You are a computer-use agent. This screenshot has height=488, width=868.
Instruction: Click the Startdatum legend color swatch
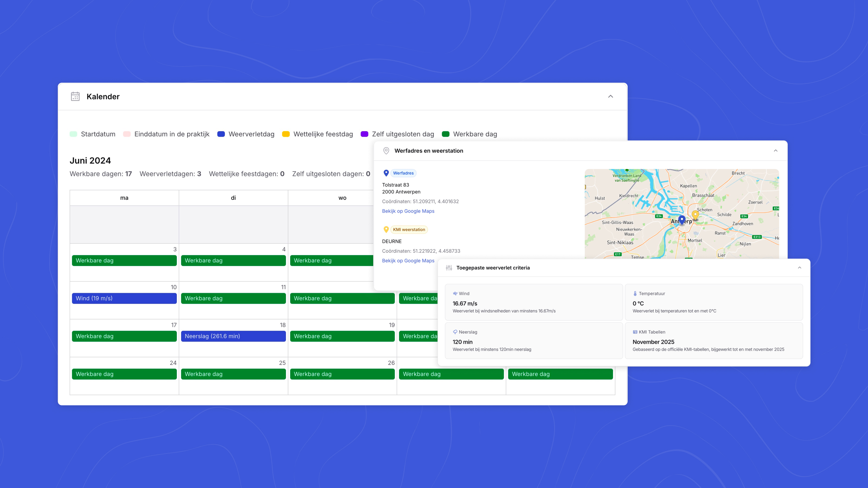(x=74, y=134)
